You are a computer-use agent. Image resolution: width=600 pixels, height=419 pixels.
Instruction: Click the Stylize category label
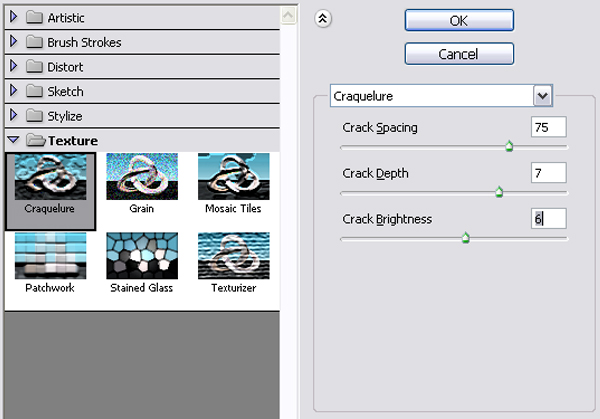pyautogui.click(x=65, y=116)
